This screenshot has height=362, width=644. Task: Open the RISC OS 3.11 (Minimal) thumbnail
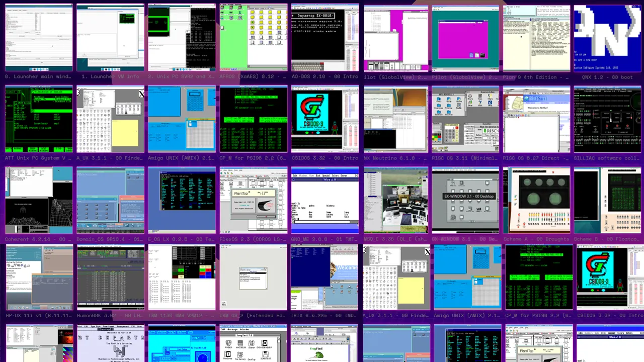(x=465, y=119)
